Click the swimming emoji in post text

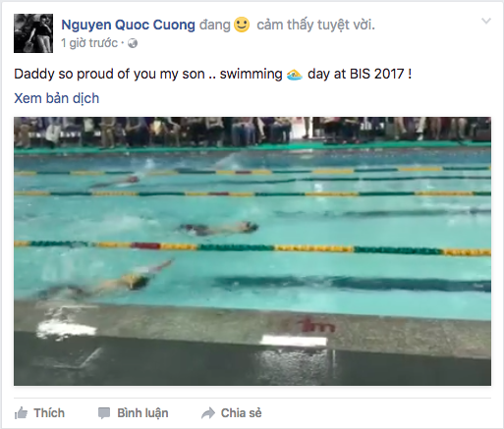[x=295, y=75]
